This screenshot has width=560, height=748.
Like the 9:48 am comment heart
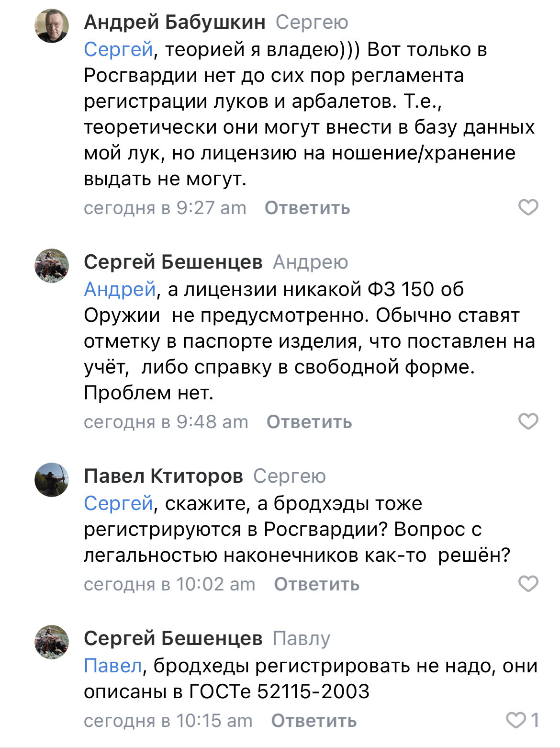(x=528, y=421)
